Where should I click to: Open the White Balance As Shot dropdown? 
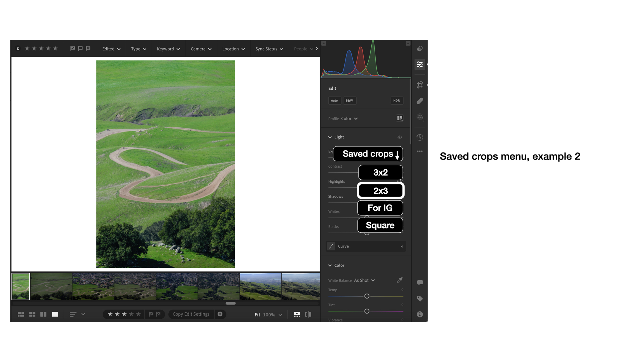tap(364, 280)
